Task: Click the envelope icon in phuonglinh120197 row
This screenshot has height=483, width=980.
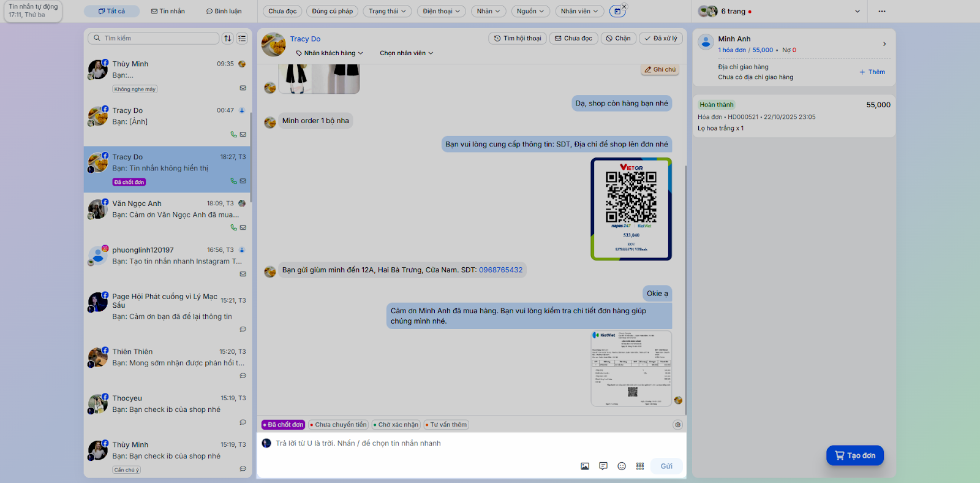Action: (243, 274)
